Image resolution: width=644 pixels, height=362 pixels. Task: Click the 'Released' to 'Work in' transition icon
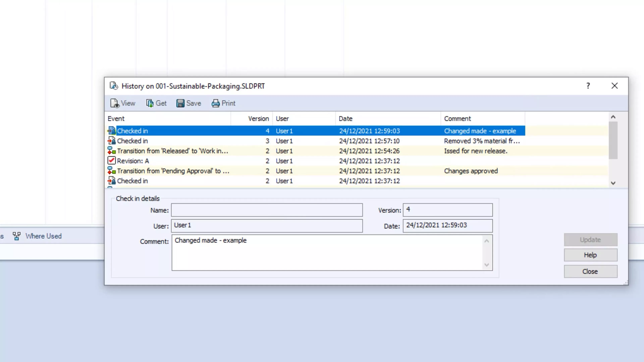tap(112, 151)
